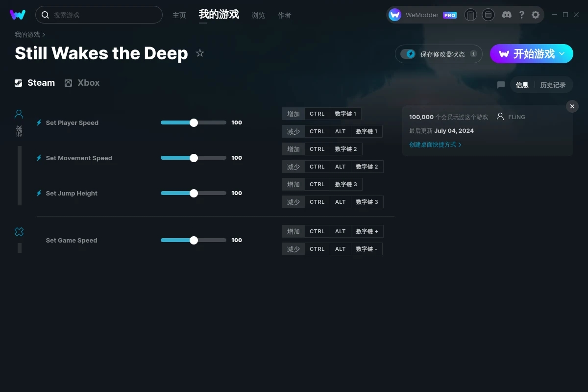The image size is (588, 392).
Task: Open the phone remote icon
Action: [x=470, y=15]
